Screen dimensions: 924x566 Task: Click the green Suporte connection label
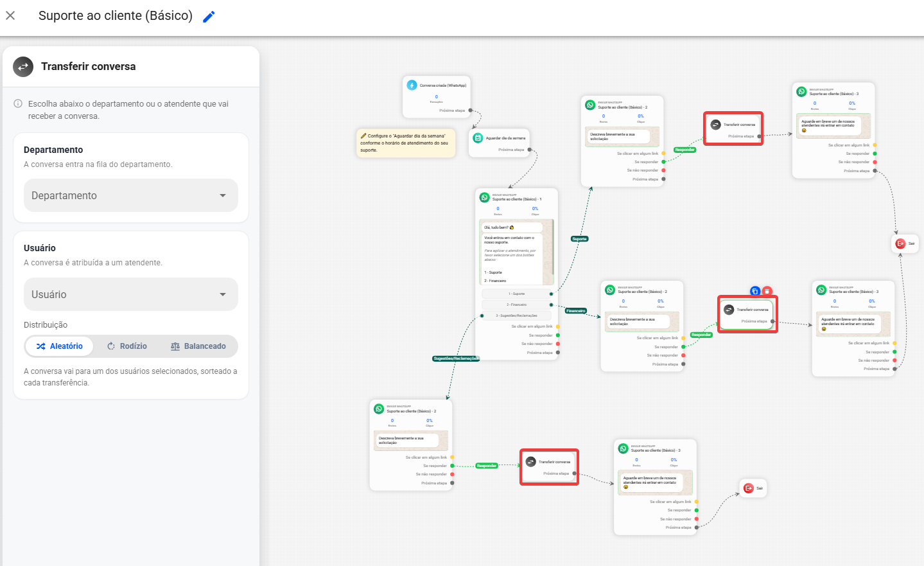580,239
